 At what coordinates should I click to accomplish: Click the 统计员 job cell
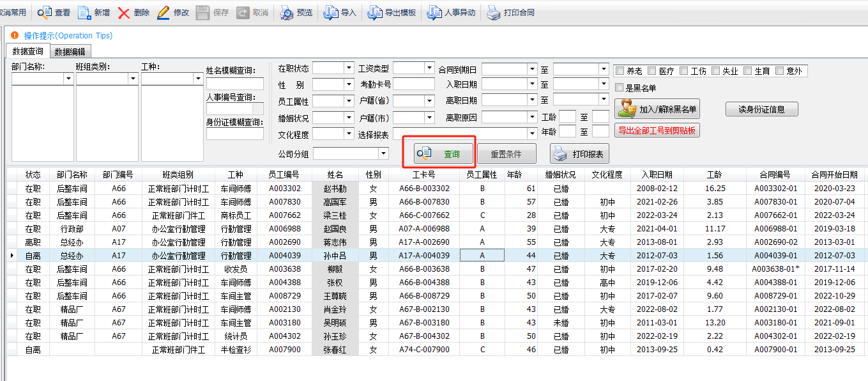[x=236, y=336]
